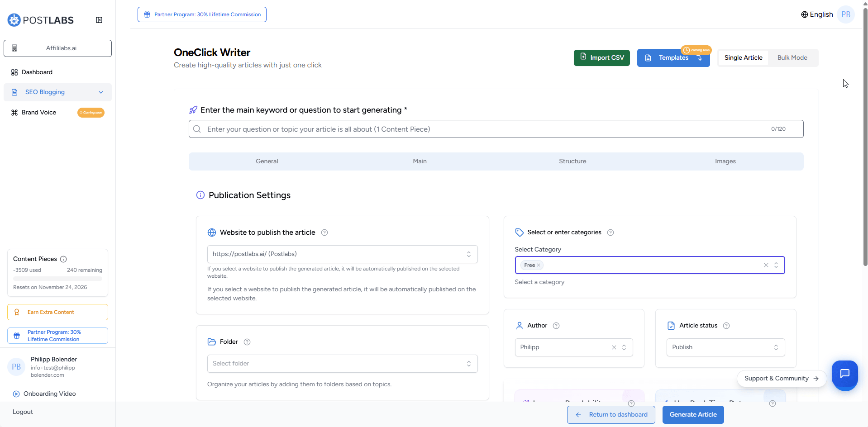Switch to the Structure tab

point(572,161)
